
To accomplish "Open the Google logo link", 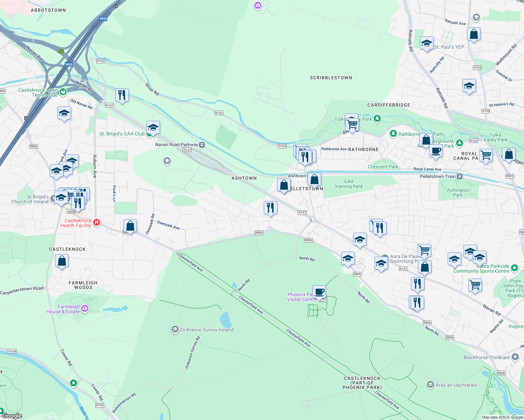I will 12,416.
